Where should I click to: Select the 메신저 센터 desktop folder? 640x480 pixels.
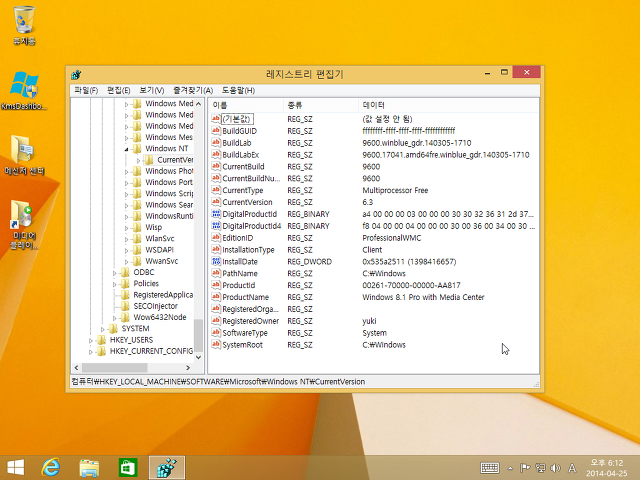click(x=24, y=156)
